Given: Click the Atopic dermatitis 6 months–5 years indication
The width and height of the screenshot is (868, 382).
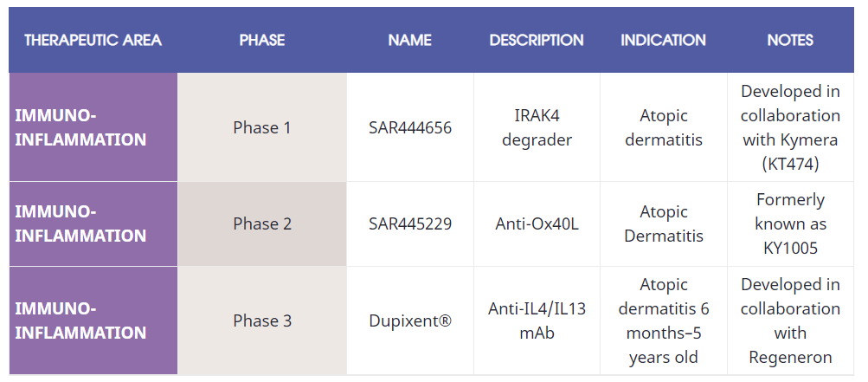Looking at the screenshot, I should [664, 320].
